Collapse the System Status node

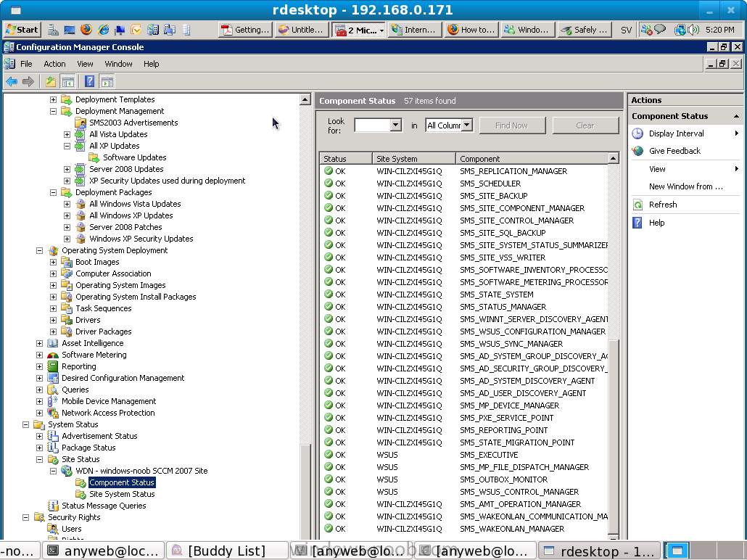point(25,424)
